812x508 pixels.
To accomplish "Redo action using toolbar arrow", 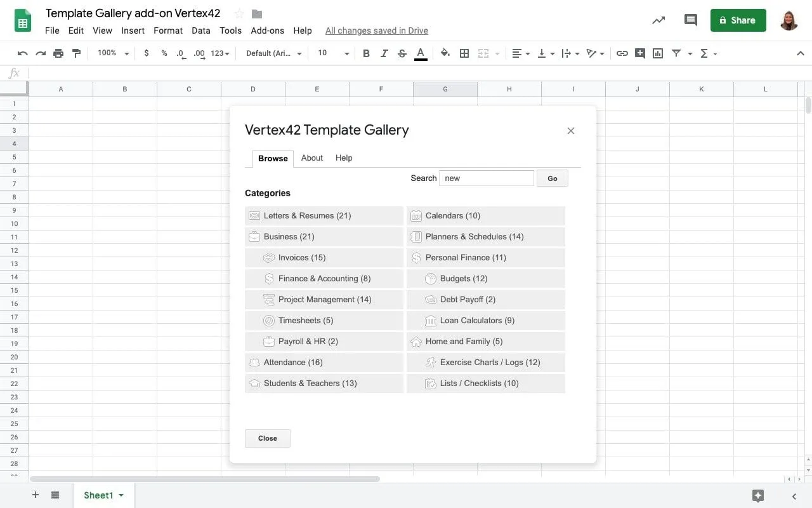I will pyautogui.click(x=41, y=53).
